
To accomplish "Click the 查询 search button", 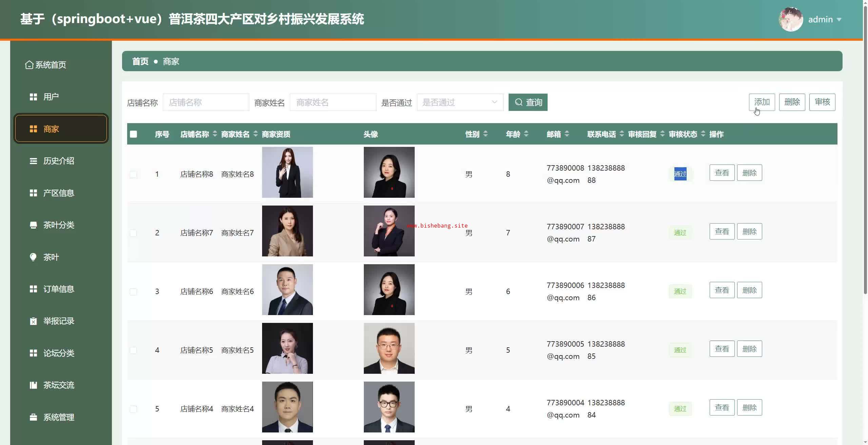I will pos(528,102).
